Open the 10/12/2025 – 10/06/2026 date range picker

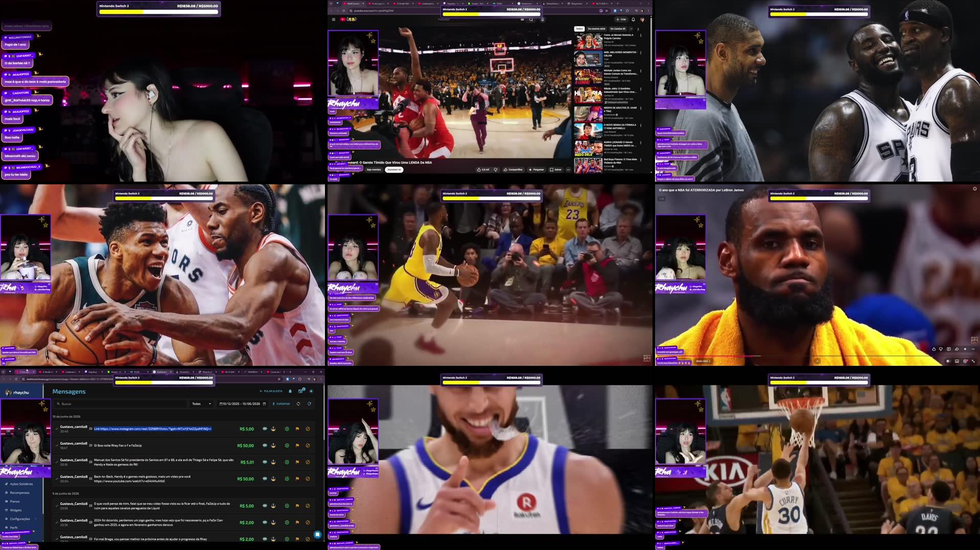point(243,404)
